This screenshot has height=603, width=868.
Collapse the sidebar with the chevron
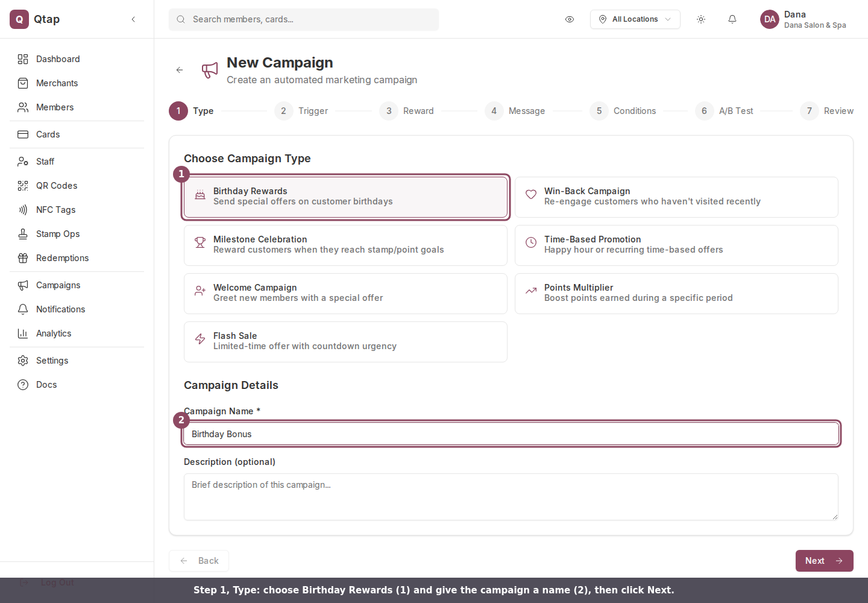click(x=133, y=19)
